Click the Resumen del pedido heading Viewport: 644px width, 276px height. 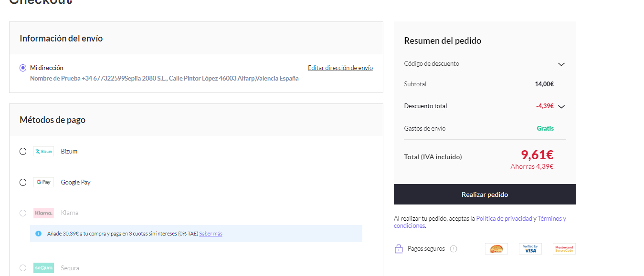[443, 41]
